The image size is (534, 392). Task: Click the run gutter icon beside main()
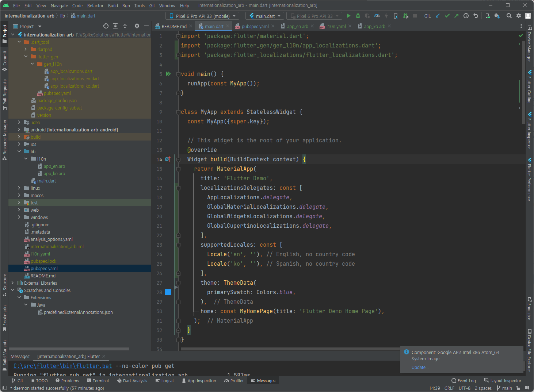coord(168,74)
